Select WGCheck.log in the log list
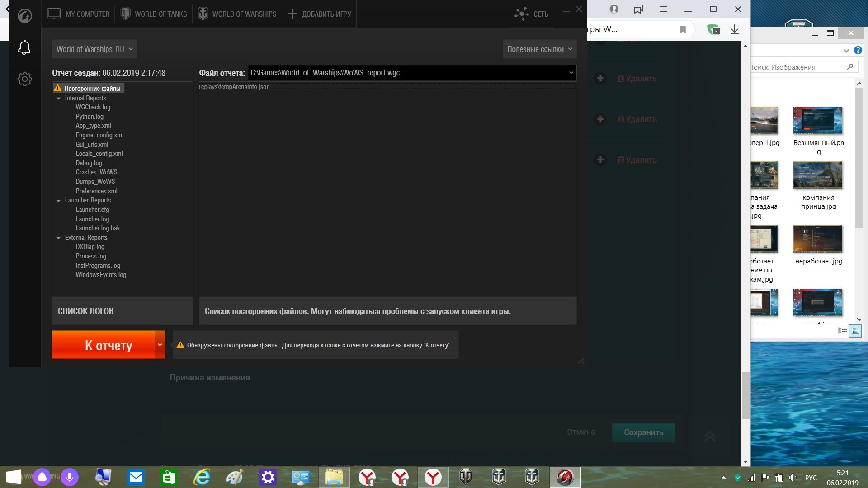868x488 pixels. point(93,107)
